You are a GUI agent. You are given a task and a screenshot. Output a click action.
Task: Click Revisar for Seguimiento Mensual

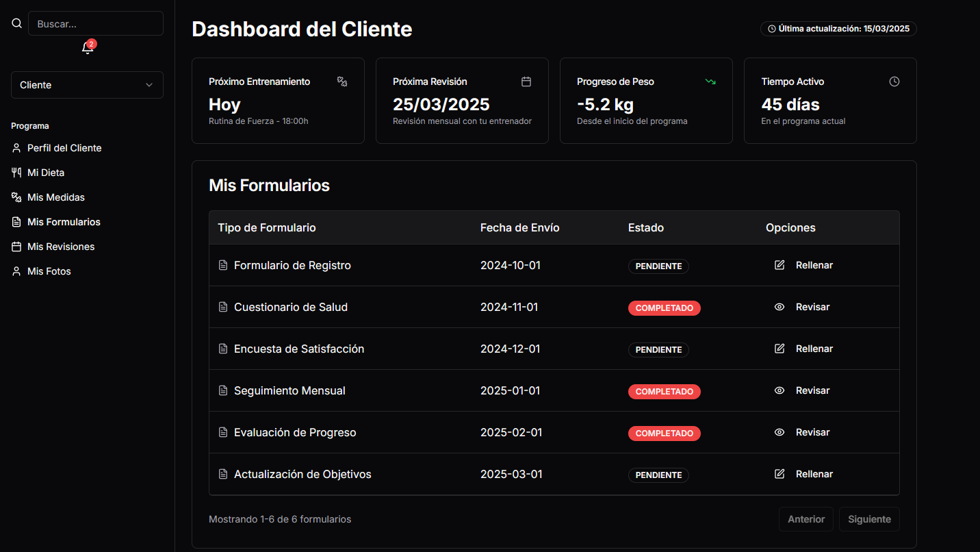coord(812,390)
